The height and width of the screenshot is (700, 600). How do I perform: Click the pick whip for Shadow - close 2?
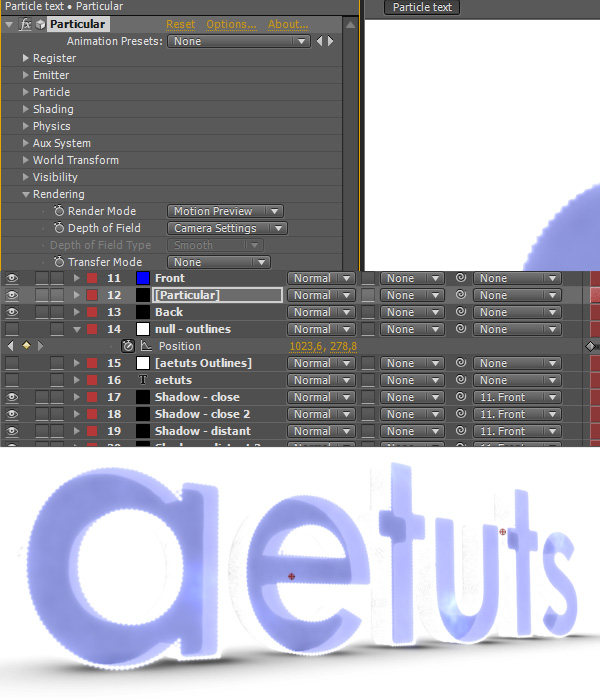pos(461,414)
